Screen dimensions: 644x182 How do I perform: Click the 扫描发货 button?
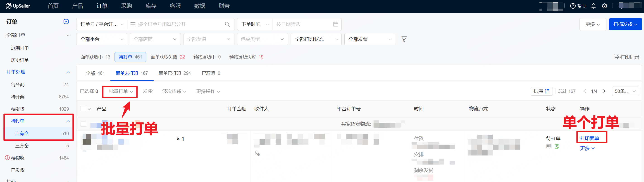[625, 24]
